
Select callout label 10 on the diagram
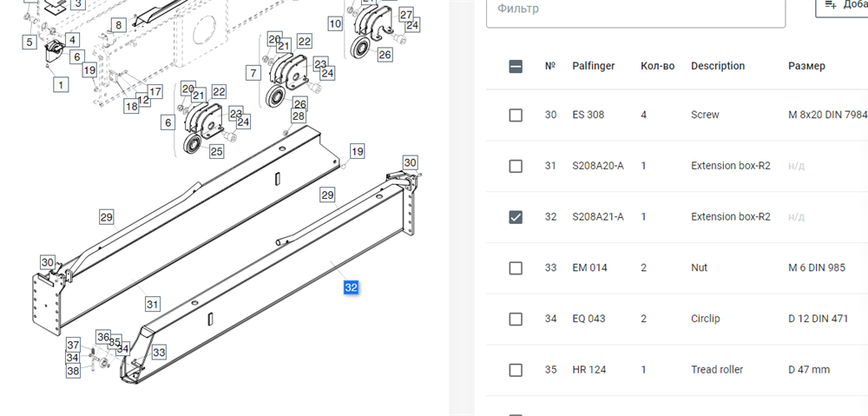point(335,23)
